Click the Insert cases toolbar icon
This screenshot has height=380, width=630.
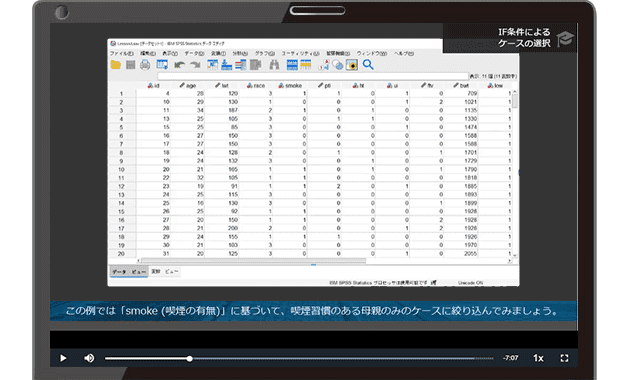292,65
